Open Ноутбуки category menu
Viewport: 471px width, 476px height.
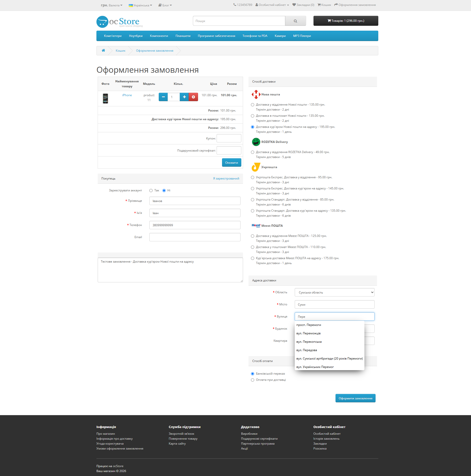[136, 36]
